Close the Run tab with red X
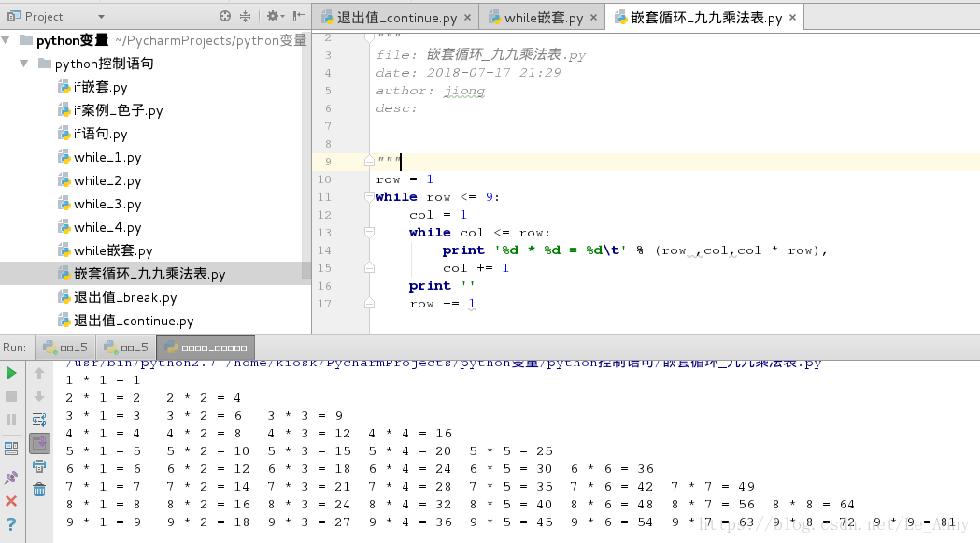The width and height of the screenshot is (980, 543). tap(11, 501)
